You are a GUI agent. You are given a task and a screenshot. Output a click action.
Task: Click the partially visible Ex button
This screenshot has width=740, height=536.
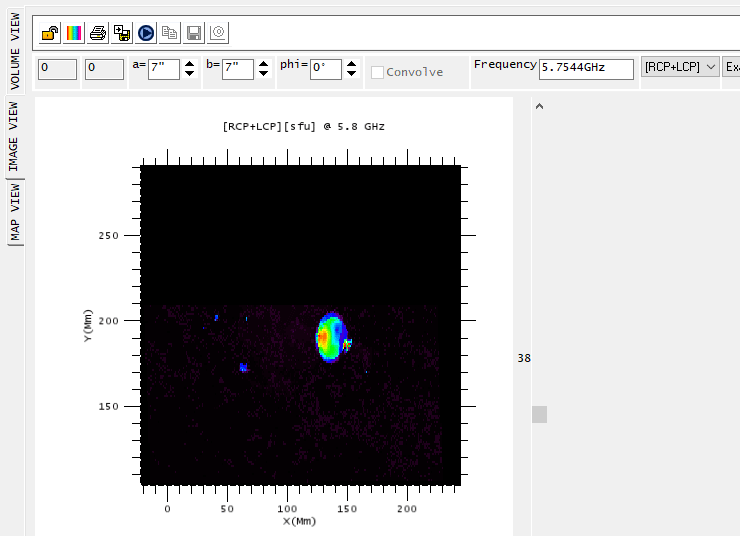(x=731, y=67)
